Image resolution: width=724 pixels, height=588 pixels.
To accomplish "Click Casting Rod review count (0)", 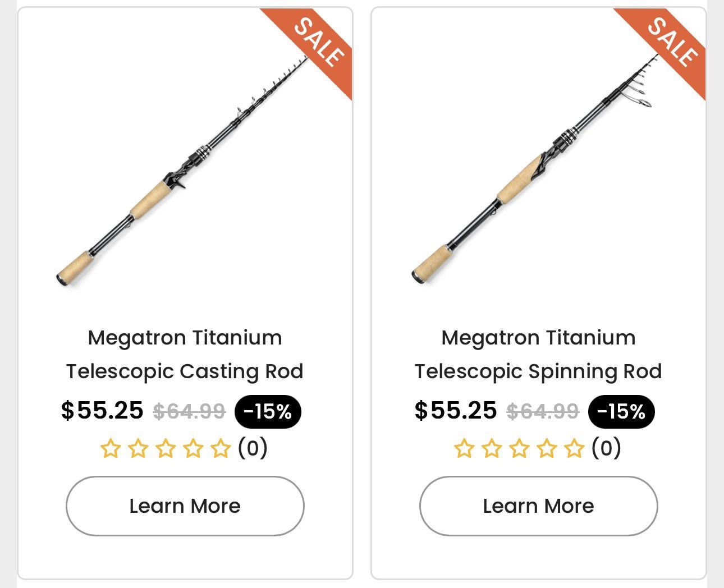I will (253, 448).
